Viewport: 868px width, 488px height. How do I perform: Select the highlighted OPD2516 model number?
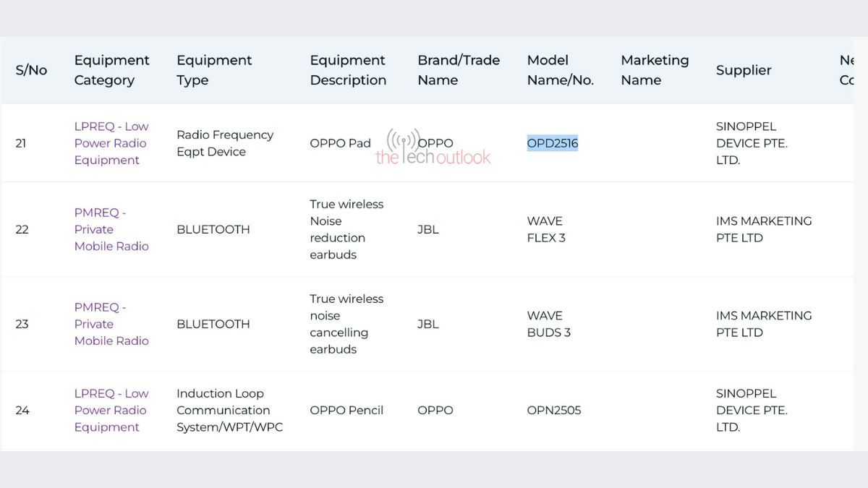[x=553, y=143]
